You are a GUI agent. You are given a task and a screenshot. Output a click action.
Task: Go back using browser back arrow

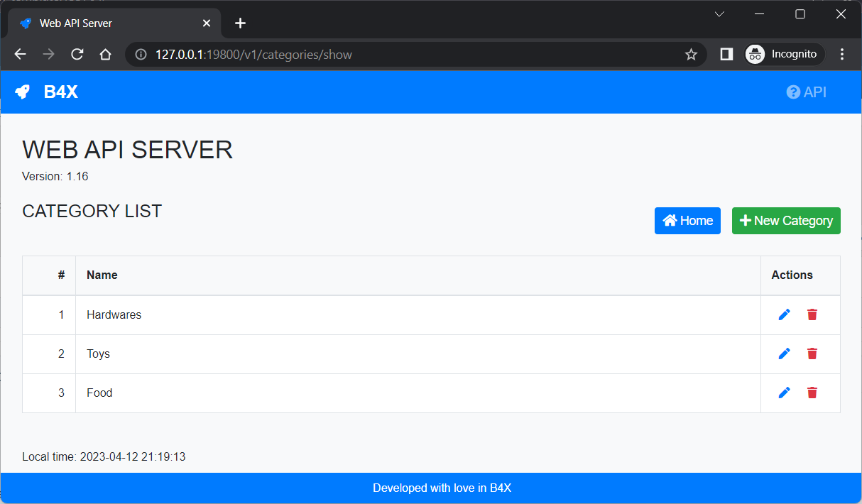(20, 55)
